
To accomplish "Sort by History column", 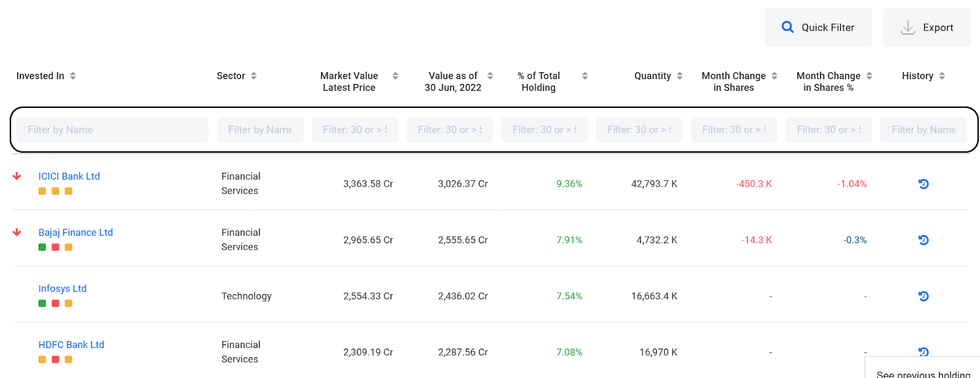I will tap(942, 76).
